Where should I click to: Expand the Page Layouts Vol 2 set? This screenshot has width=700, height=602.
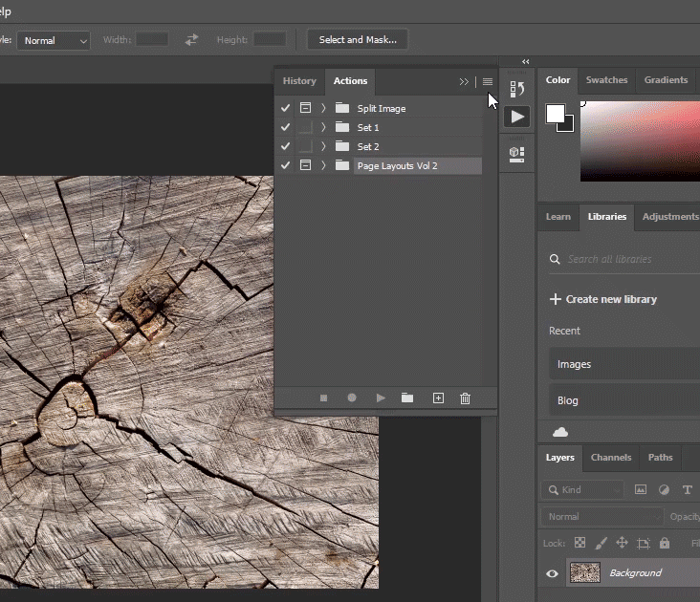[x=323, y=165]
